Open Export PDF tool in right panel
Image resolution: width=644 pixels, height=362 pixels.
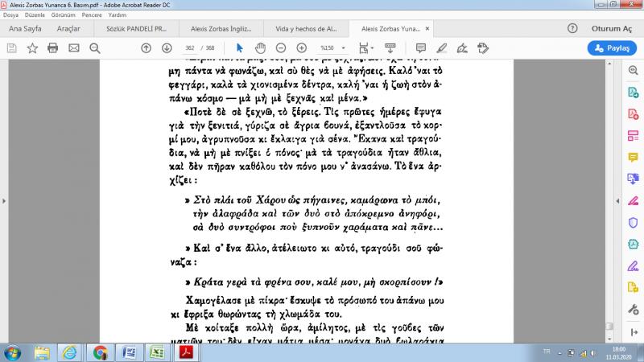[633, 93]
